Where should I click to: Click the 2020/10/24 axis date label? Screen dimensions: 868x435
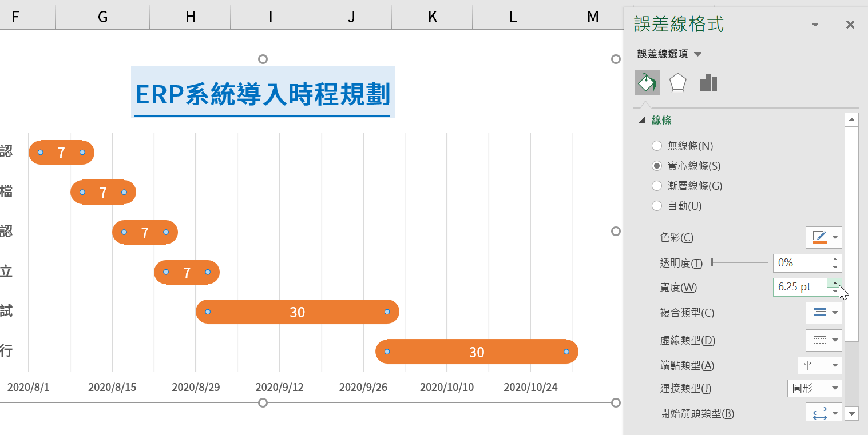[x=530, y=388]
